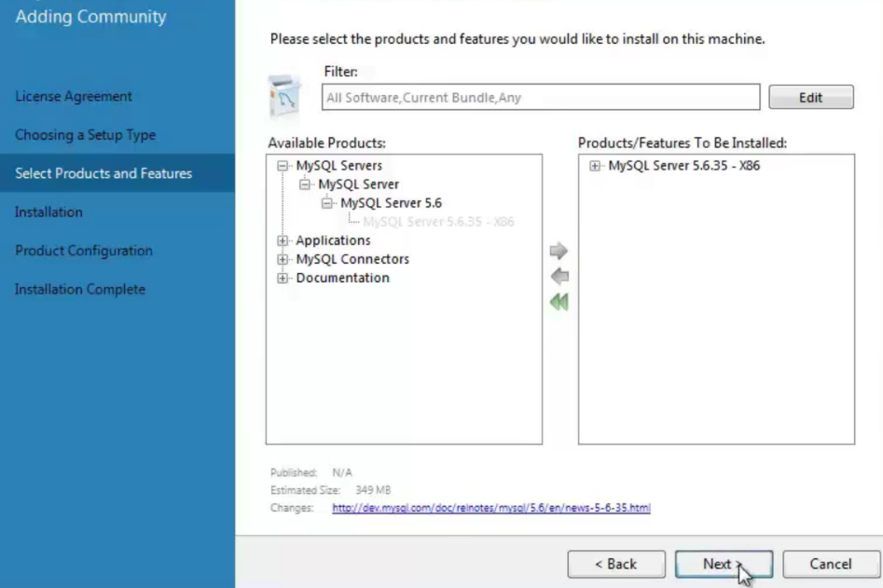
Task: Go to Installation step in sidebar
Action: (x=48, y=212)
